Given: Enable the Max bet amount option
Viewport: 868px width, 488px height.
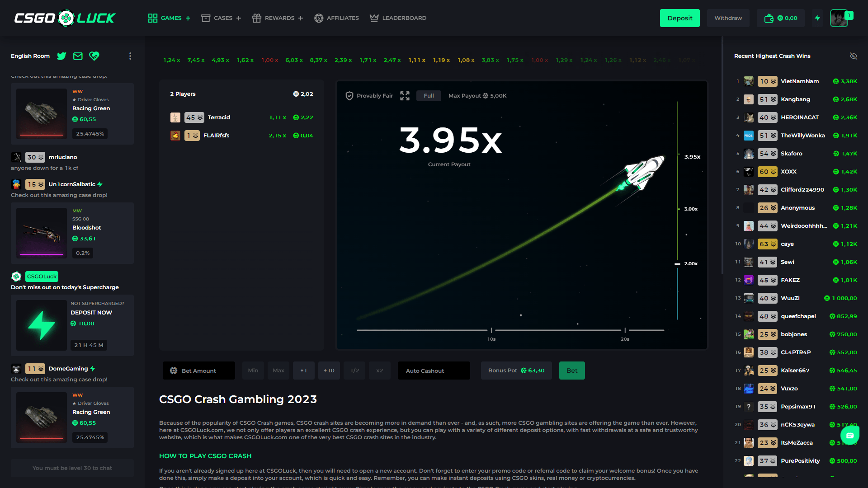Looking at the screenshot, I should pyautogui.click(x=278, y=371).
